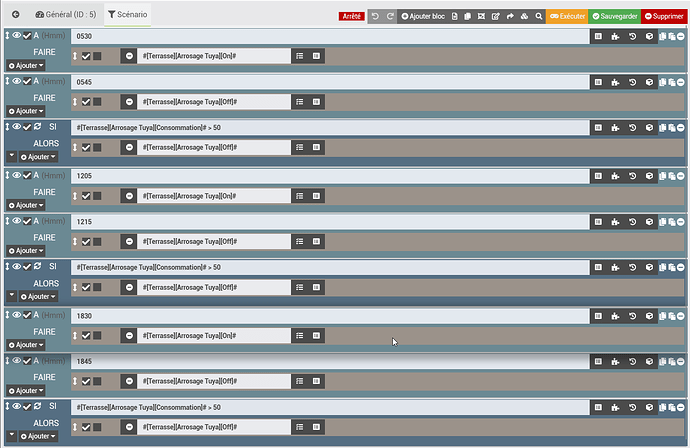
Task: Toggle block checkmark on 1205 block
Action: (27, 175)
